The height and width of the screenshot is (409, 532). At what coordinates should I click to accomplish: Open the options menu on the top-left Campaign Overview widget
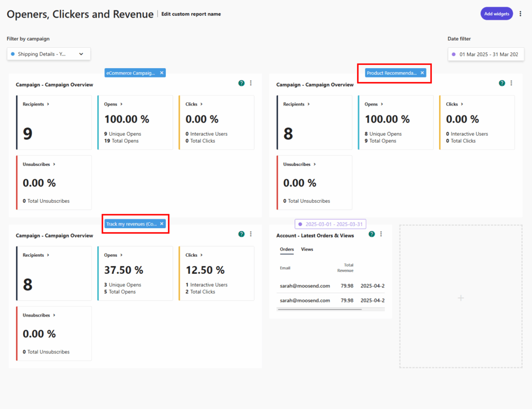coord(251,83)
